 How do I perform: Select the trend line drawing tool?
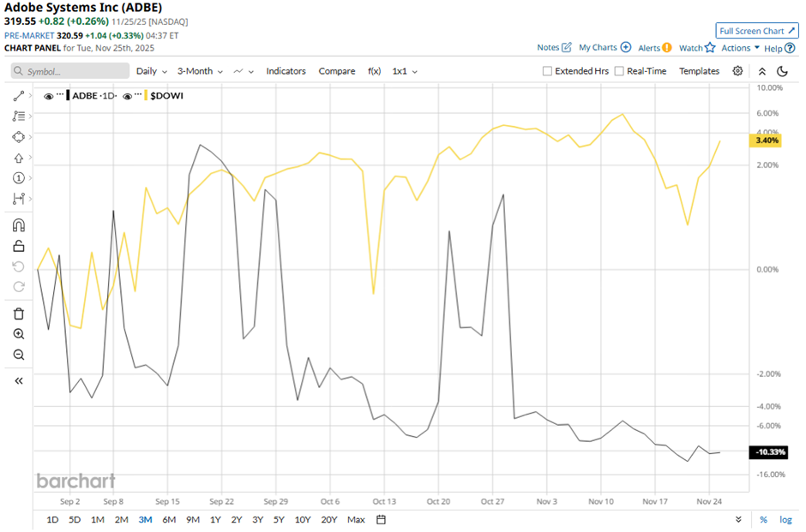point(19,96)
